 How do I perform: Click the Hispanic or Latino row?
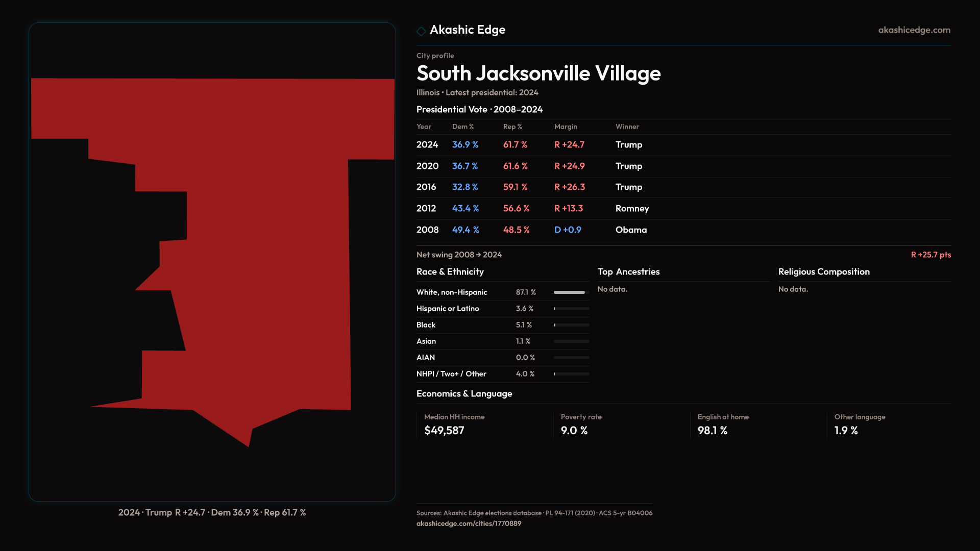coord(448,309)
